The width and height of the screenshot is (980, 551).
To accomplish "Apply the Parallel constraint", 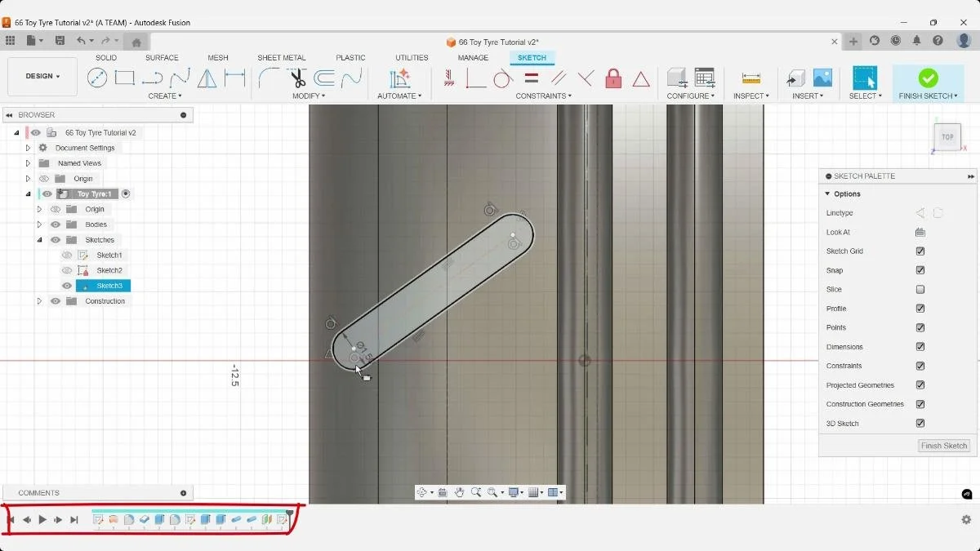I will pyautogui.click(x=559, y=78).
